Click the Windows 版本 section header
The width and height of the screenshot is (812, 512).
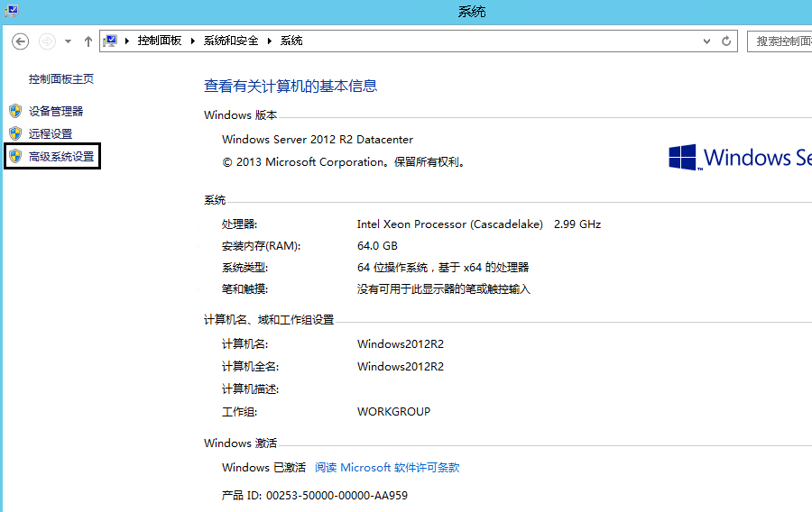(241, 115)
